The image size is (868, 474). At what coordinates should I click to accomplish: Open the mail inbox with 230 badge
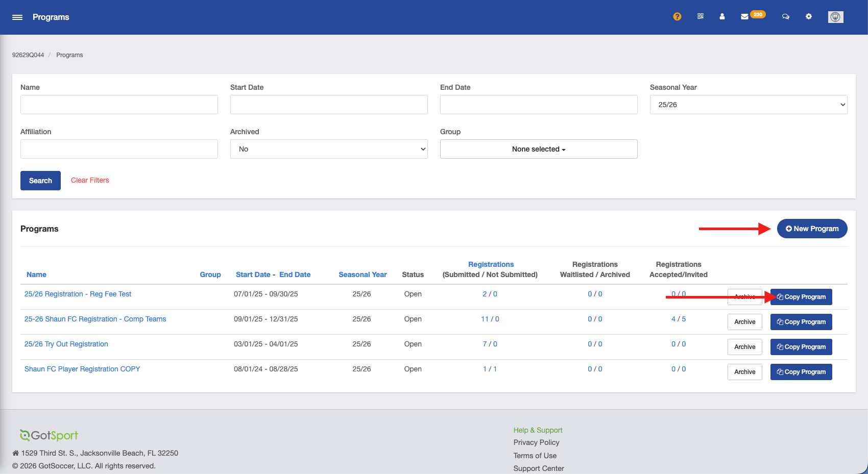click(x=753, y=16)
